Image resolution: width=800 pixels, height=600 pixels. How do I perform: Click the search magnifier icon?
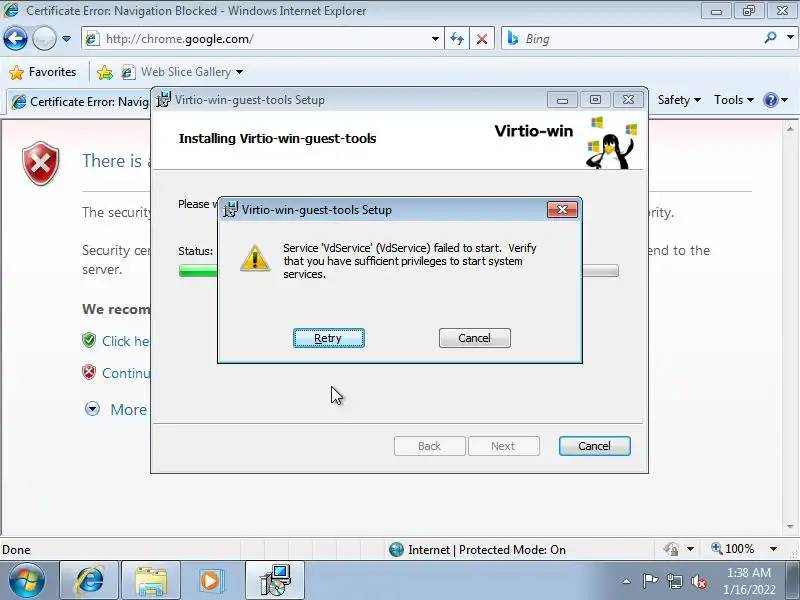[770, 38]
